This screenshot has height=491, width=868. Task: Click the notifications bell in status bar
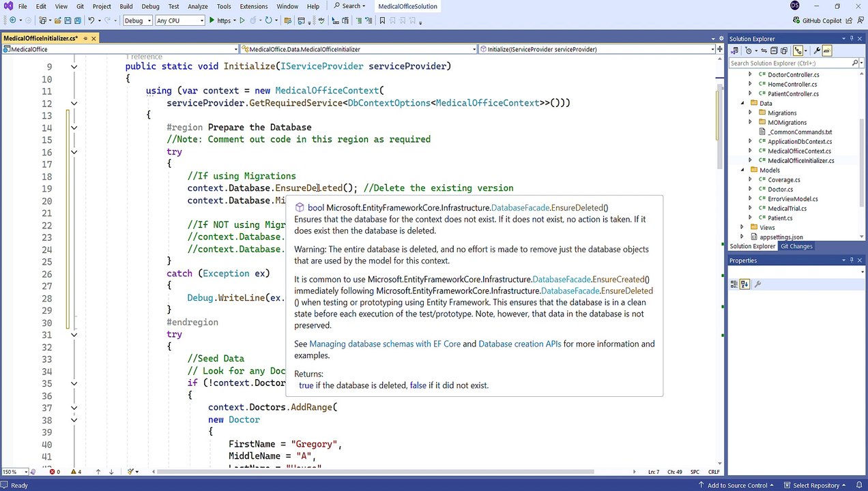point(858,486)
